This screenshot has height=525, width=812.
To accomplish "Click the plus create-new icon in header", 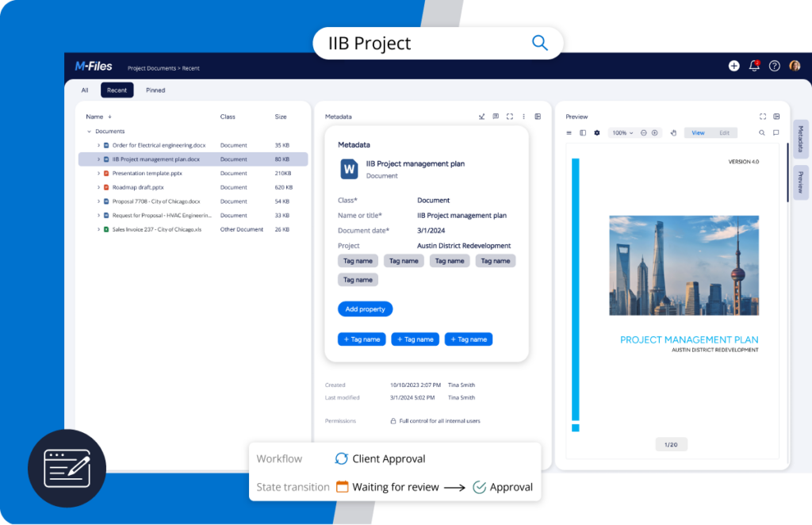I will 733,66.
